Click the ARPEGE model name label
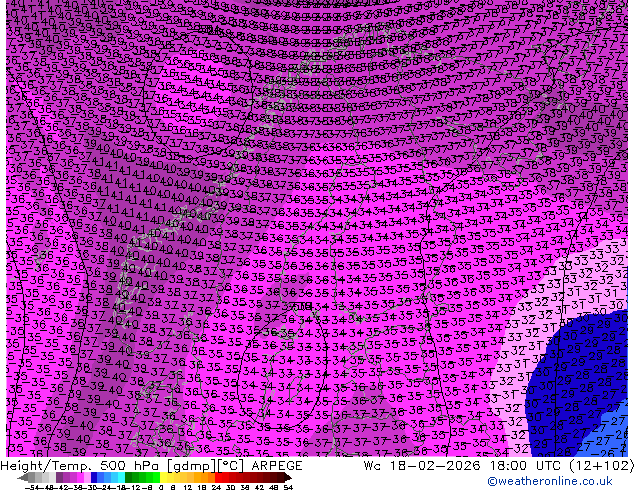Viewport: 634px width, 490px height. (277, 466)
